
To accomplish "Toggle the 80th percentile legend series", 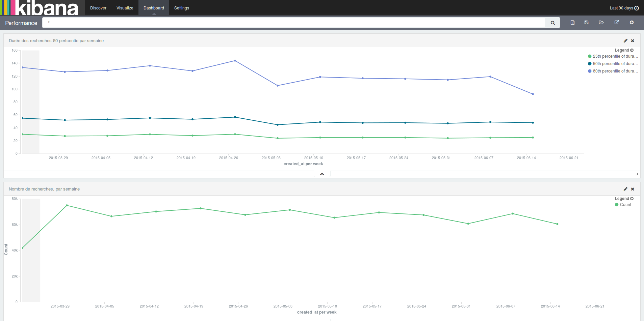I will 613,71.
